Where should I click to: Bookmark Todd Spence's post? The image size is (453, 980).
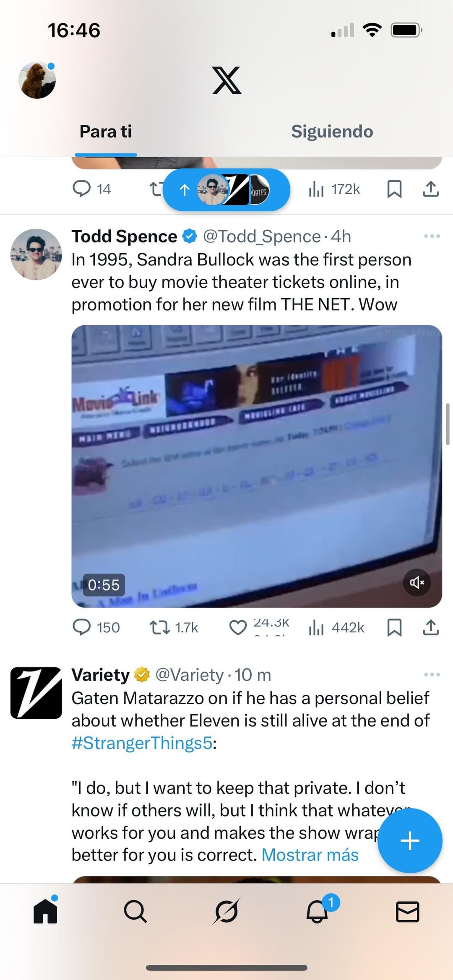click(394, 627)
